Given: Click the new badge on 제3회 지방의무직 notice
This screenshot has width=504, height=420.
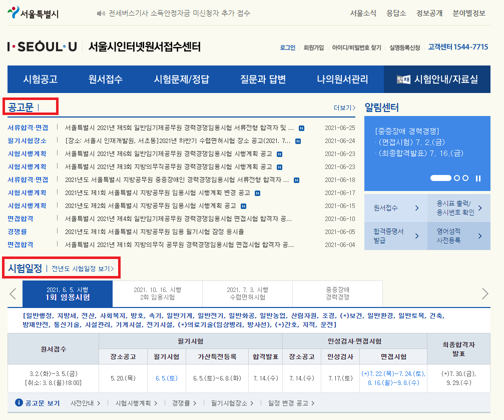Looking at the screenshot, I should pos(280,167).
